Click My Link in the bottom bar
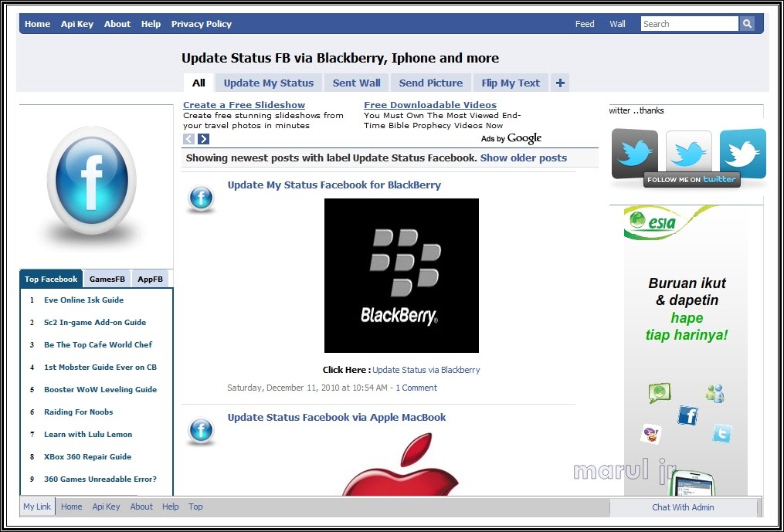This screenshot has height=532, width=784. click(37, 507)
